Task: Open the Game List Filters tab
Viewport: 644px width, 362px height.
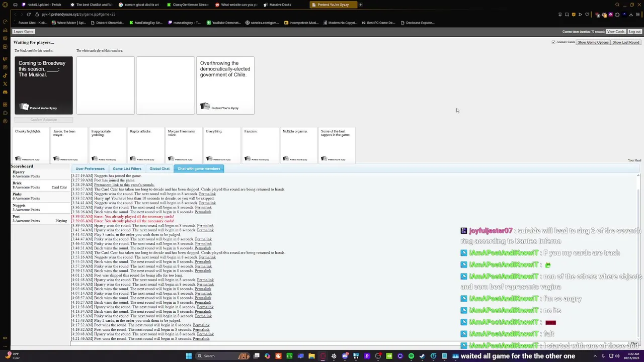Action: click(x=127, y=168)
